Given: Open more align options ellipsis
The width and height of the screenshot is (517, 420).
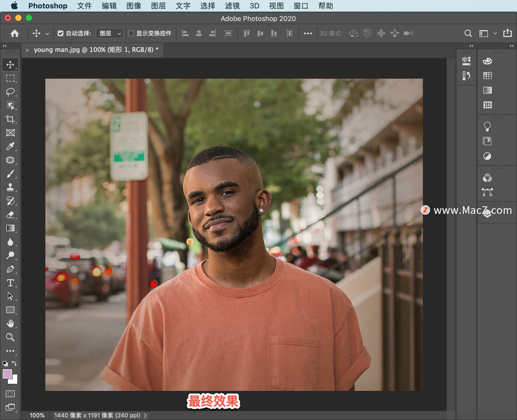Looking at the screenshot, I should 308,33.
